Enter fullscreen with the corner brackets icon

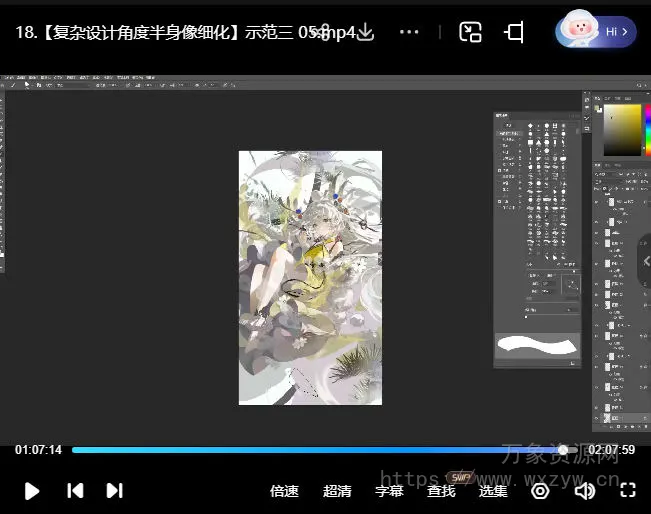tap(628, 490)
